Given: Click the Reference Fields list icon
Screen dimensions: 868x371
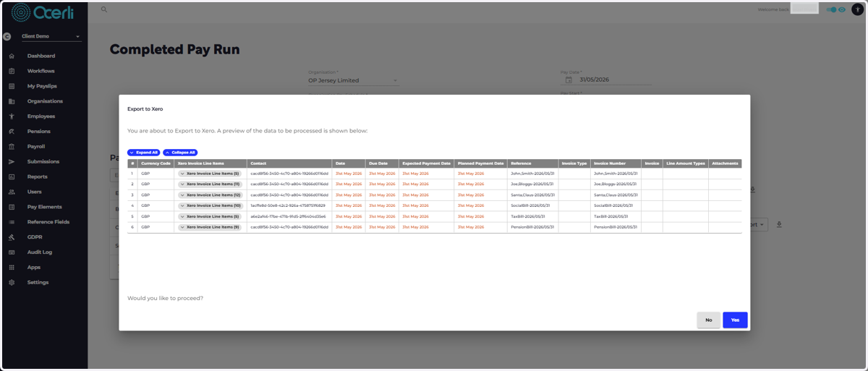Looking at the screenshot, I should [x=12, y=222].
